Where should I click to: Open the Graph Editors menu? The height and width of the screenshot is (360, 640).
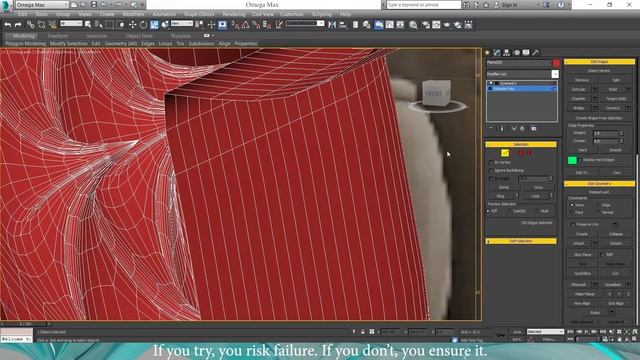(199, 14)
